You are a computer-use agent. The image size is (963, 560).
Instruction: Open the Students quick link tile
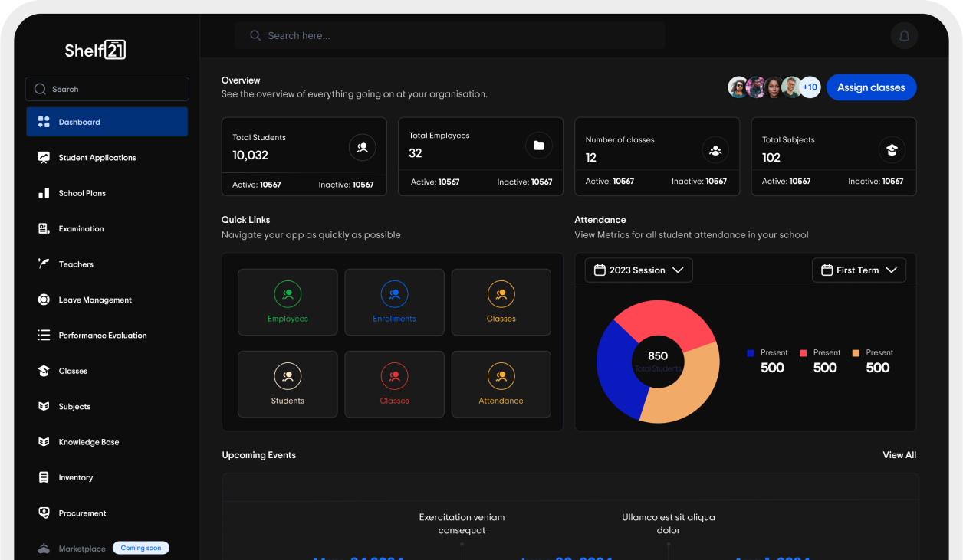coord(288,384)
